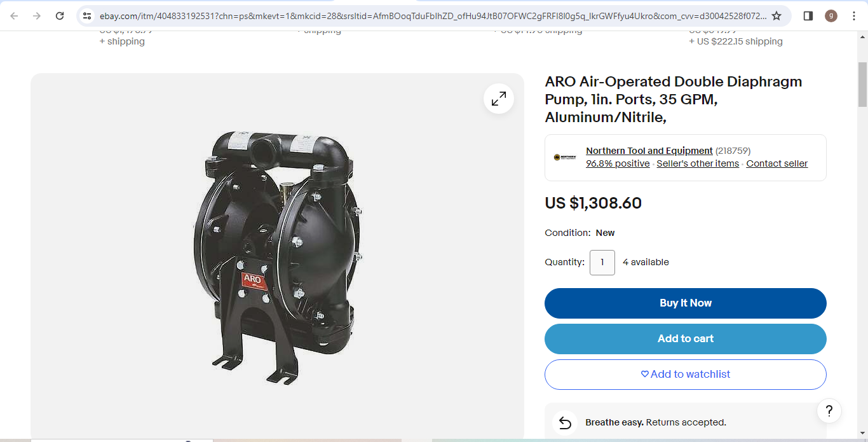
Task: Click the Quantity input box
Action: [602, 263]
